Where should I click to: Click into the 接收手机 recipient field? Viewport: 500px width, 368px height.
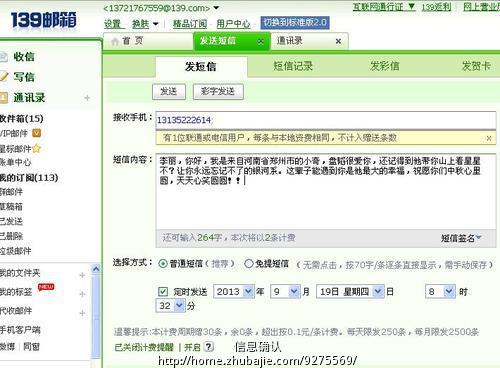(x=326, y=120)
